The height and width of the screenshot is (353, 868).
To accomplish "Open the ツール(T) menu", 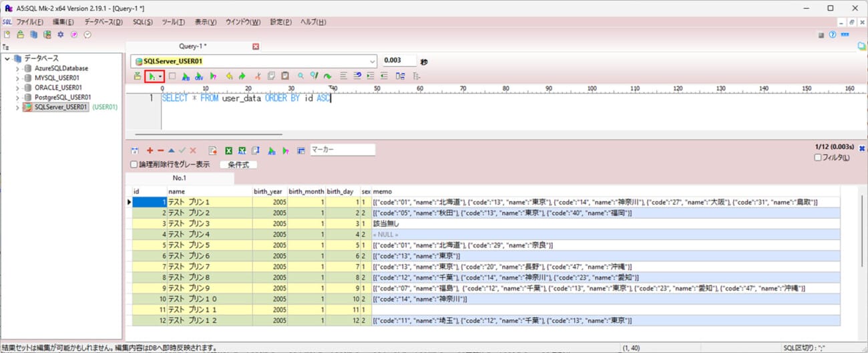I will coord(173,22).
